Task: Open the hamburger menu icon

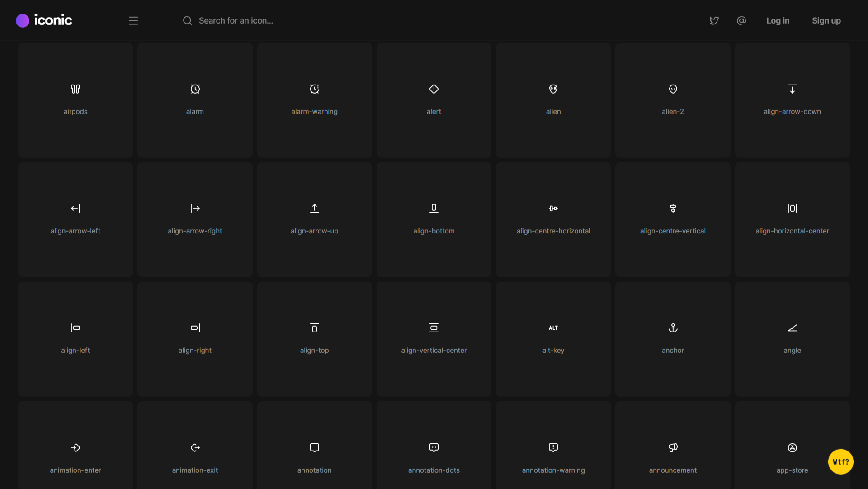Action: 133,21
